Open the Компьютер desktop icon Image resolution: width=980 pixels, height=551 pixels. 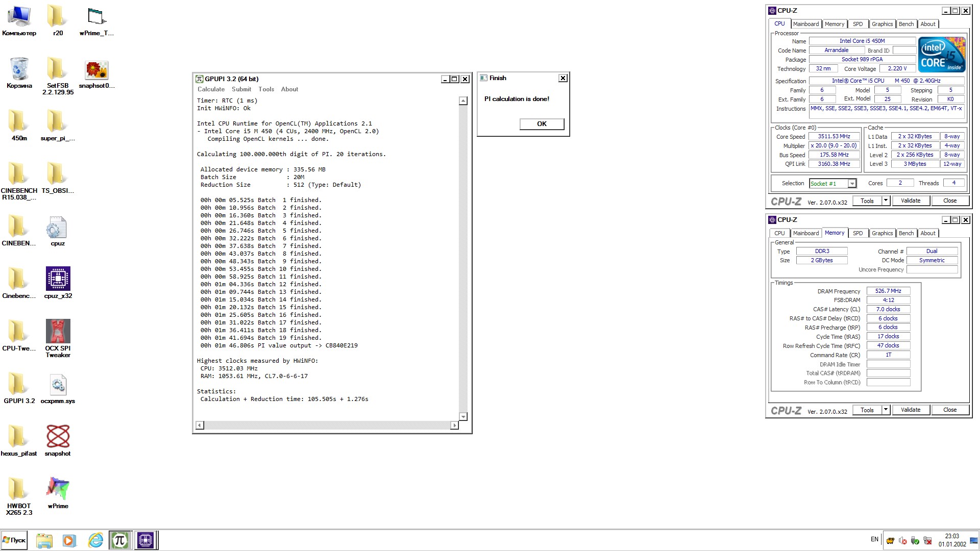19,21
